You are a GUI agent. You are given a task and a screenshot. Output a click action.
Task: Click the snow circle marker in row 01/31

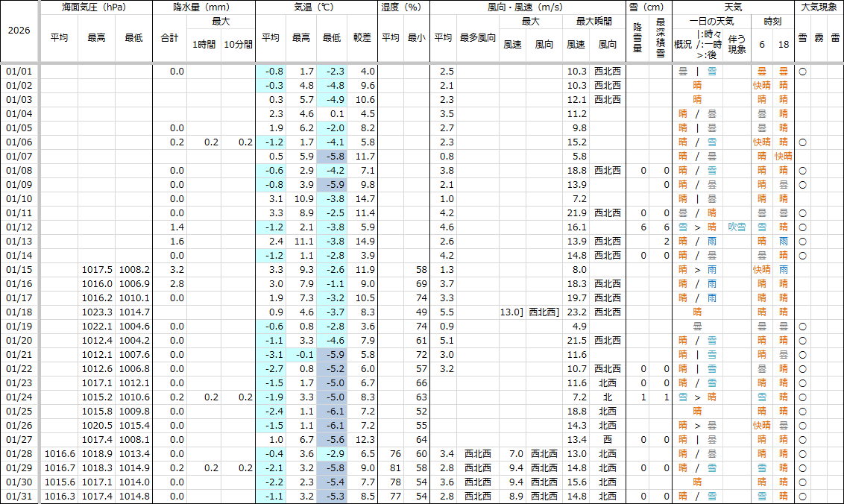802,497
